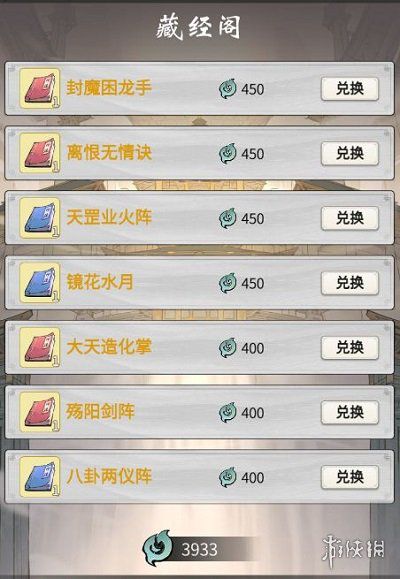Screen dimensions: 400x579
Task: Exchange 大天造化掌 using 兑换
Action: click(350, 347)
